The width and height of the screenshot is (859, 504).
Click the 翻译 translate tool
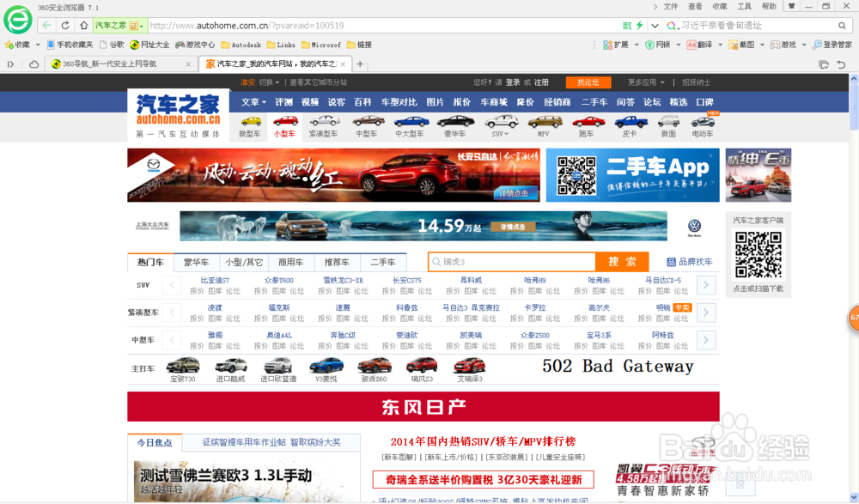[699, 45]
